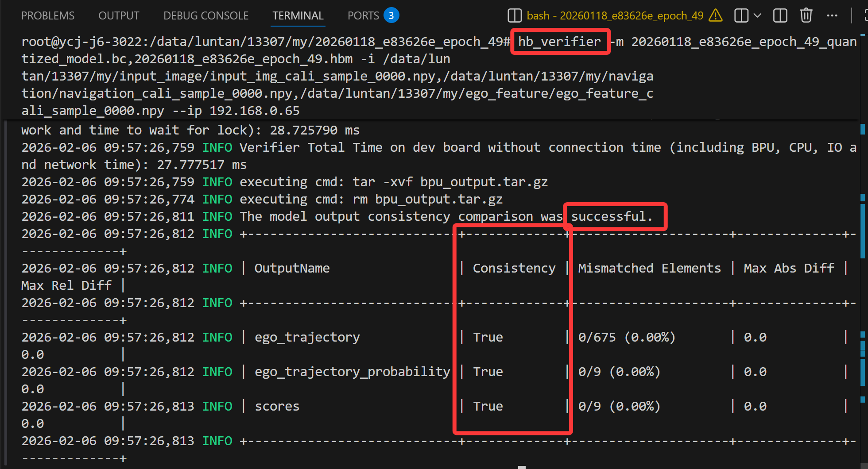Select the bash terminal name label

click(x=615, y=16)
